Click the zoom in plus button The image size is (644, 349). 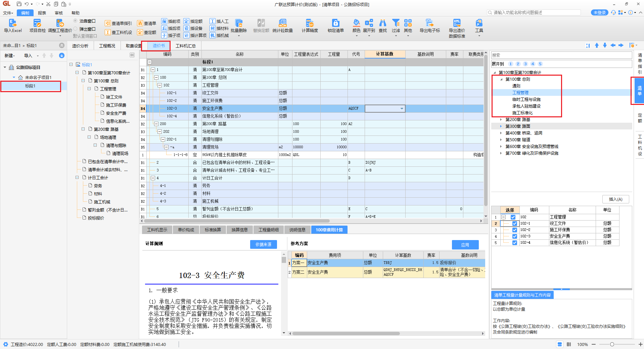click(x=640, y=344)
